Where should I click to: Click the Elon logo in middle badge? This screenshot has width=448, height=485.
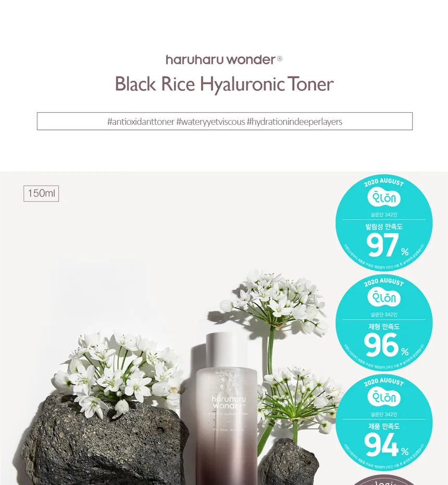point(384,298)
